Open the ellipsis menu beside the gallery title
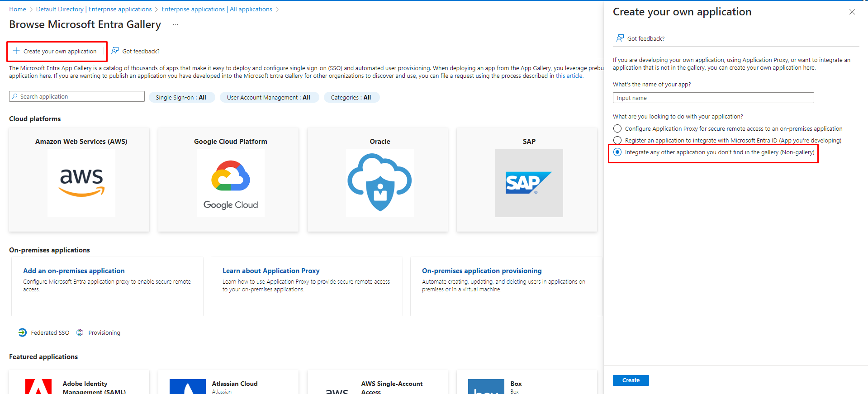868x394 pixels. (175, 24)
